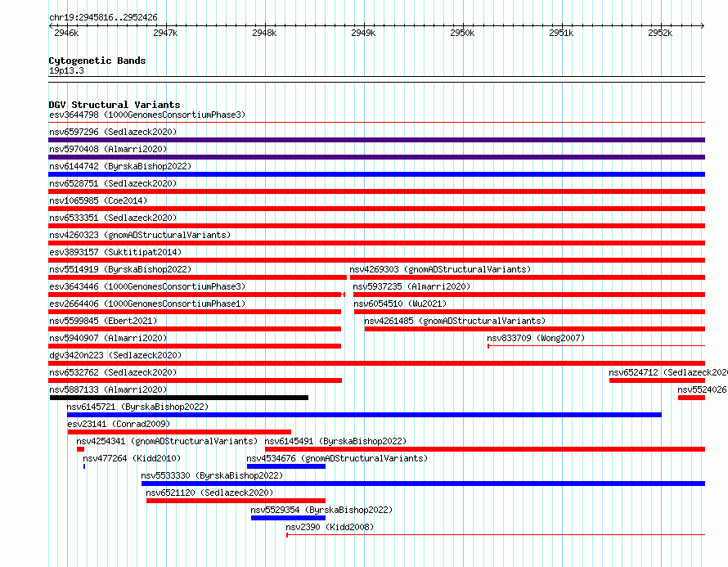The width and height of the screenshot is (728, 567).
Task: Open esv2664406 1000GenomesConsortiumPhase1 label
Action: point(147,304)
